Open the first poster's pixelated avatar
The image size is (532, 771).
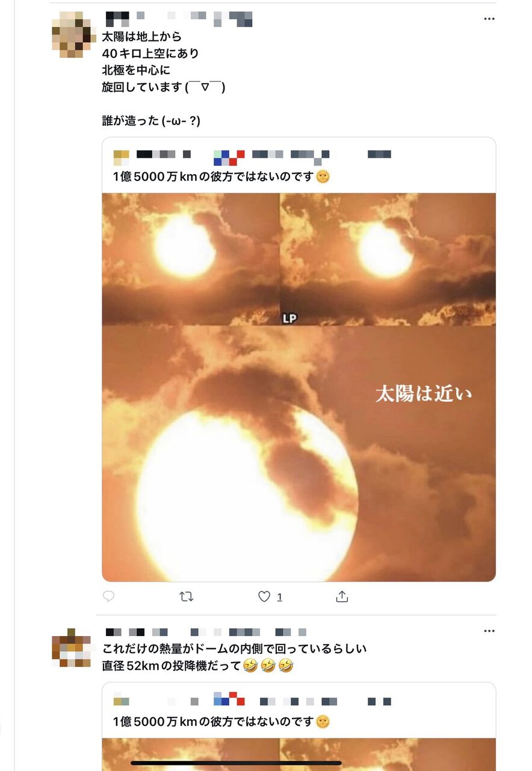[x=73, y=34]
